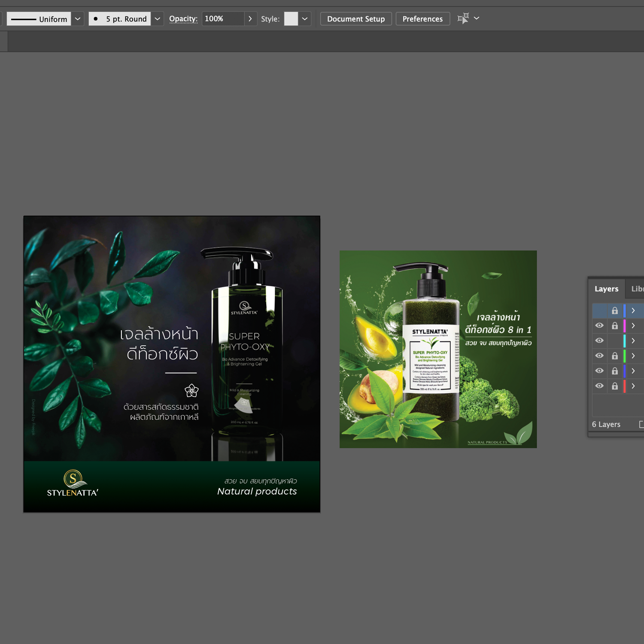Image resolution: width=644 pixels, height=644 pixels.
Task: Expand the green layer contents
Action: (x=633, y=355)
